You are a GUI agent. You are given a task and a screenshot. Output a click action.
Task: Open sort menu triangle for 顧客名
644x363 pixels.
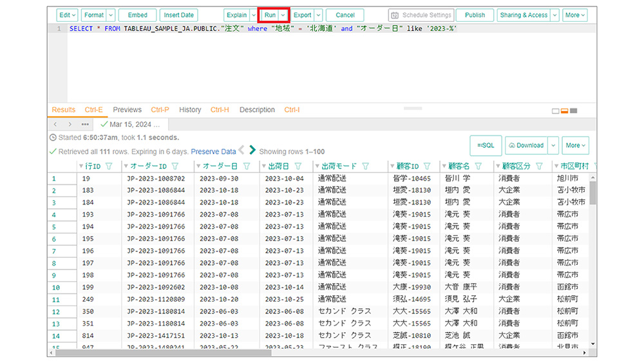[x=444, y=166]
